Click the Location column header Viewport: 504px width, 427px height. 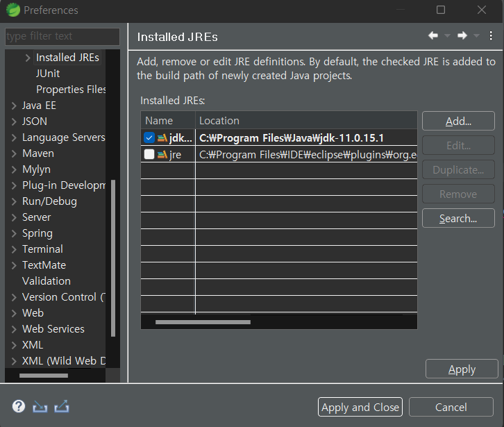point(306,121)
